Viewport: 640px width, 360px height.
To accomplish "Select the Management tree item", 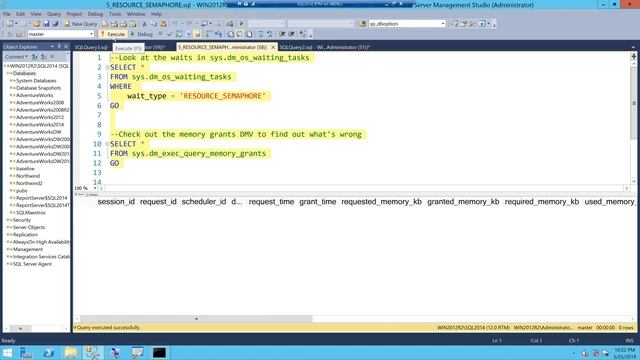I will point(27,249).
